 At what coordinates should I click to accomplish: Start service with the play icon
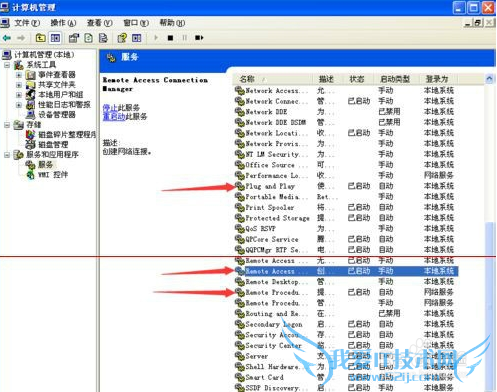(156, 38)
